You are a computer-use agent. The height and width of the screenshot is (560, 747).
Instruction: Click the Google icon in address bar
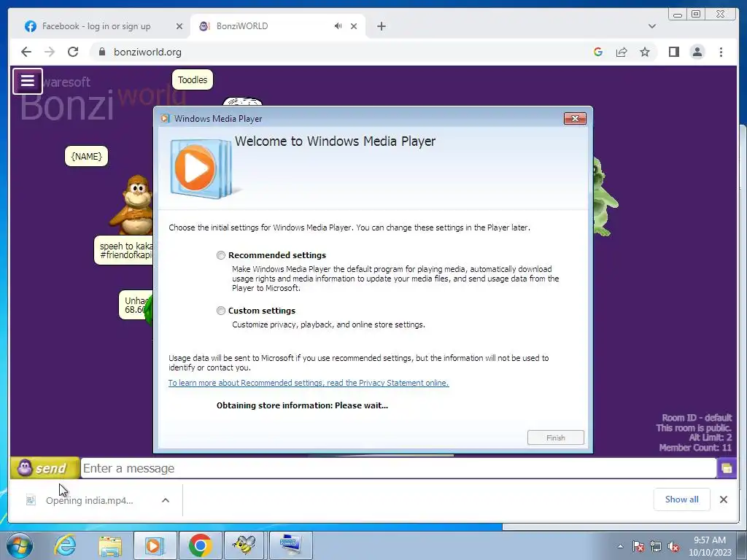598,52
